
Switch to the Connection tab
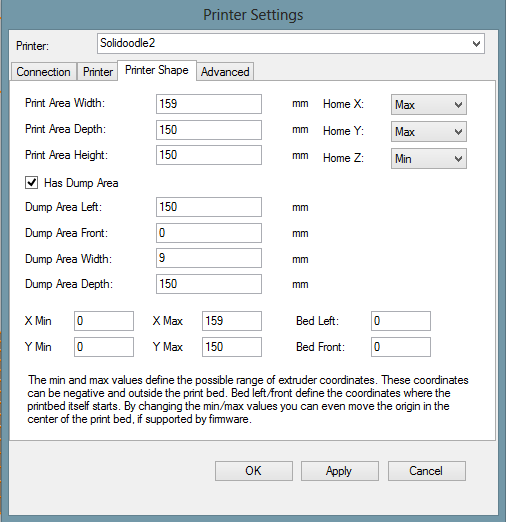click(44, 72)
